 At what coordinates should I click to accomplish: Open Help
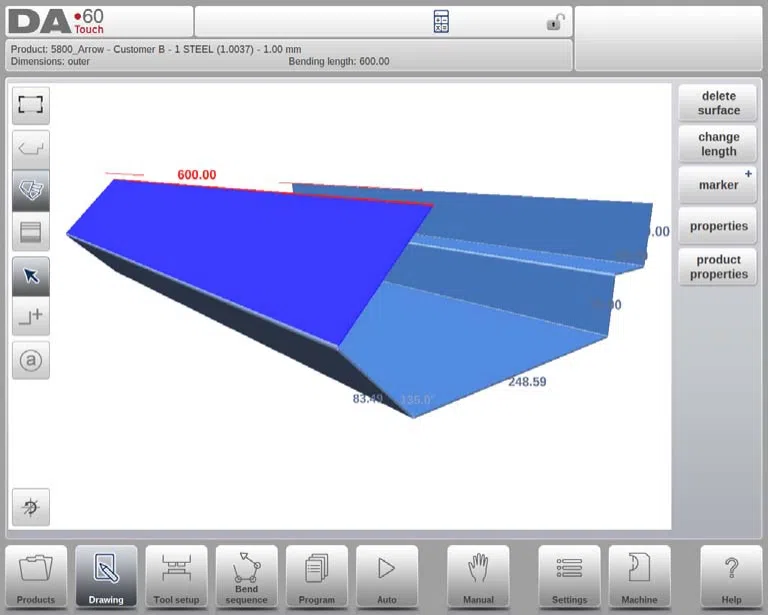(731, 577)
